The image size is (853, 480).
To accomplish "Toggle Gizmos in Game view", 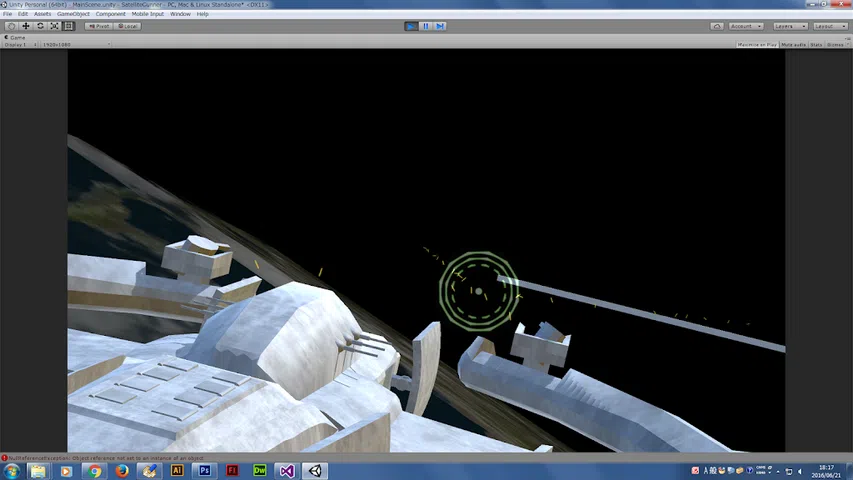I will [835, 45].
